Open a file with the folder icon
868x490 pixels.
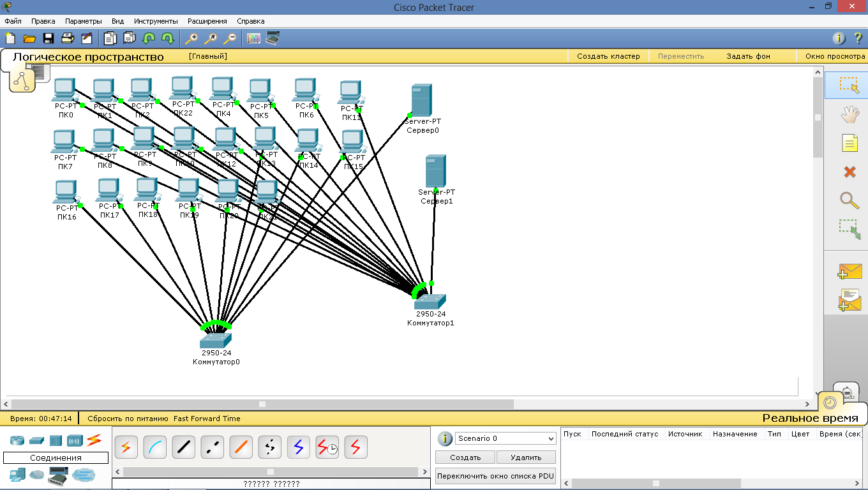click(29, 38)
